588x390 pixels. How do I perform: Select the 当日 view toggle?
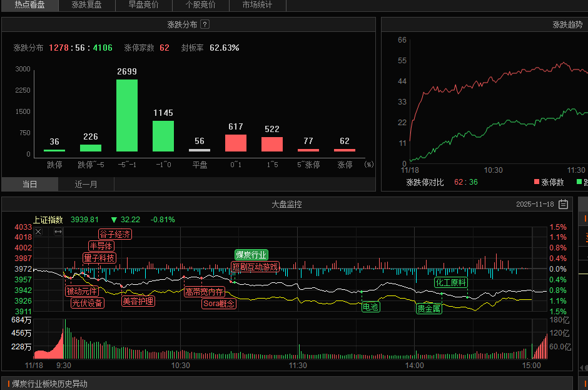(29, 184)
